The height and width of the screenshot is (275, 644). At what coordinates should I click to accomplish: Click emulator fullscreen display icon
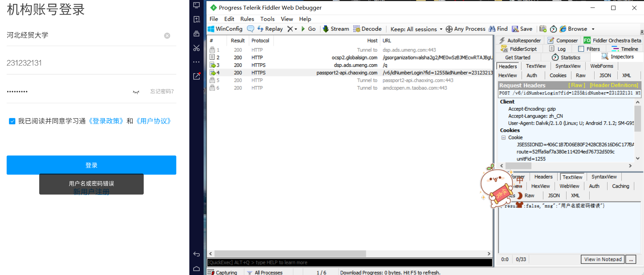(196, 5)
